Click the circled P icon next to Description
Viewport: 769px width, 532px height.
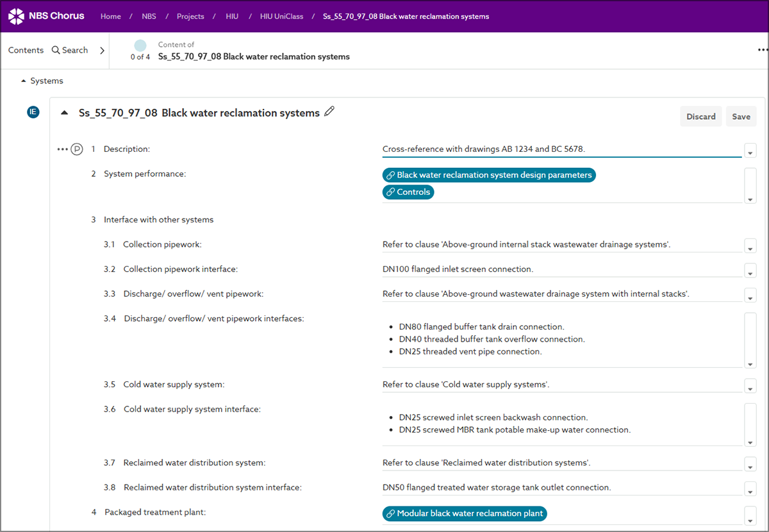(76, 149)
